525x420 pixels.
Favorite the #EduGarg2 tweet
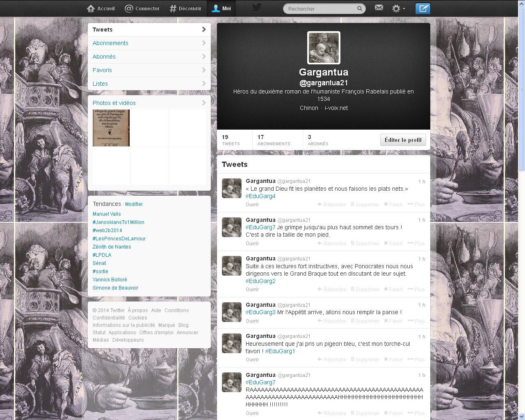pyautogui.click(x=393, y=289)
